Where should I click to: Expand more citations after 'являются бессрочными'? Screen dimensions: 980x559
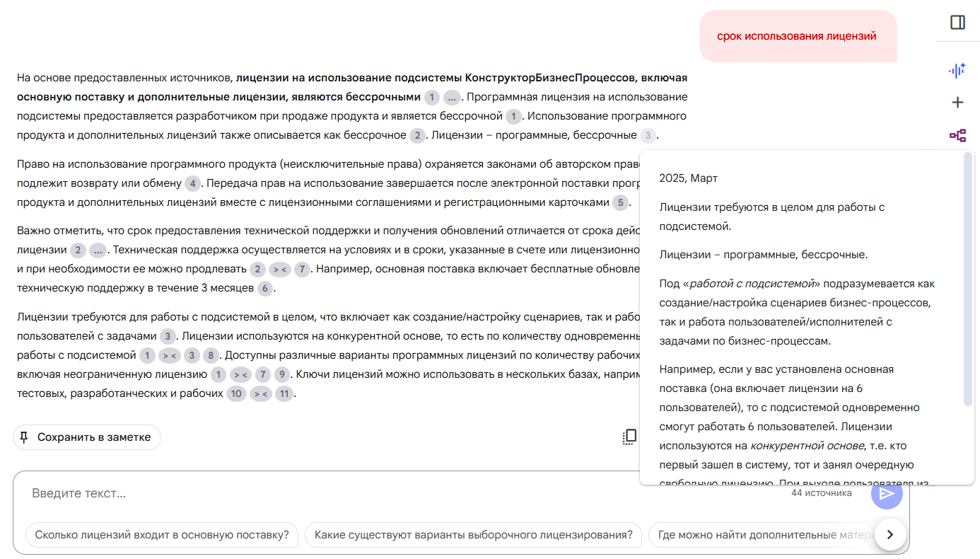pyautogui.click(x=453, y=98)
